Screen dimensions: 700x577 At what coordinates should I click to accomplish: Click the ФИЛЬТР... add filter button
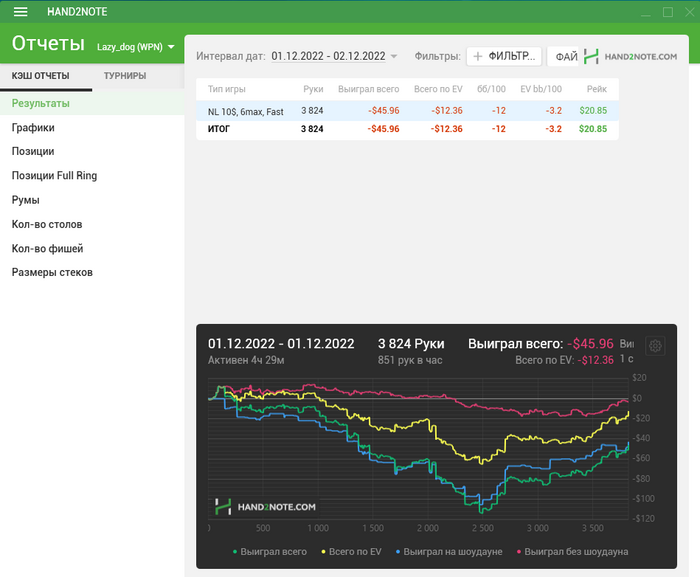[504, 56]
